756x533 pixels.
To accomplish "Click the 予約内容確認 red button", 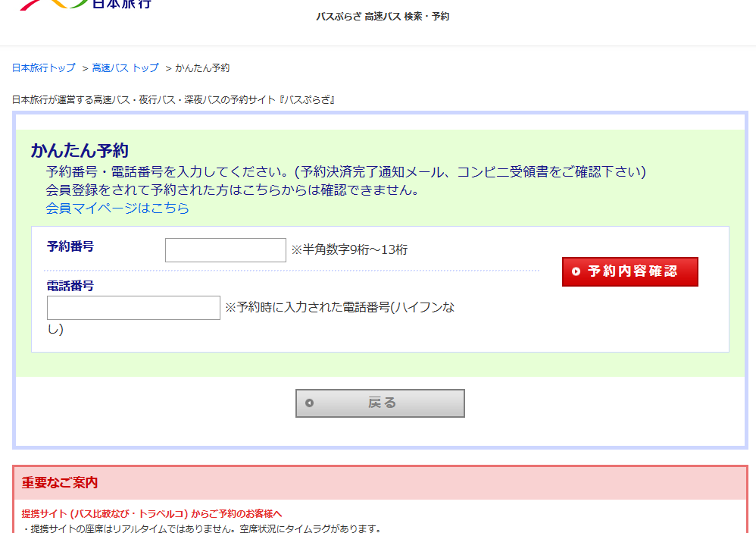I will pyautogui.click(x=629, y=271).
